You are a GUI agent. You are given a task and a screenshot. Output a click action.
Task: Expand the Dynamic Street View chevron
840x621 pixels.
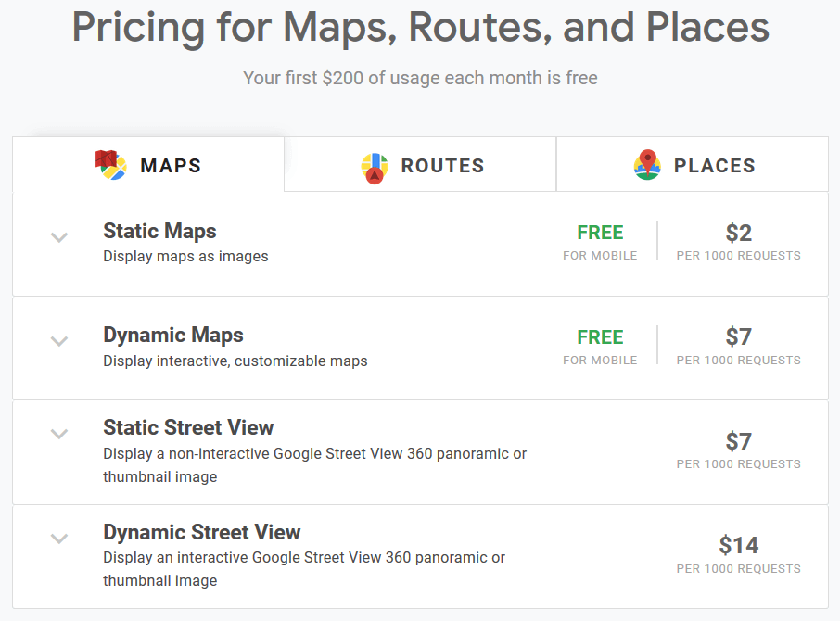coord(59,538)
